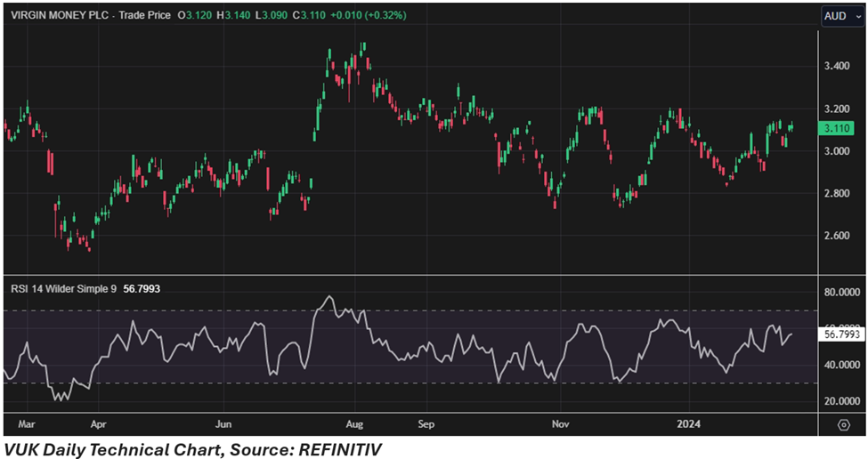Click the low price value L3.090
The image size is (868, 459).
(272, 15)
